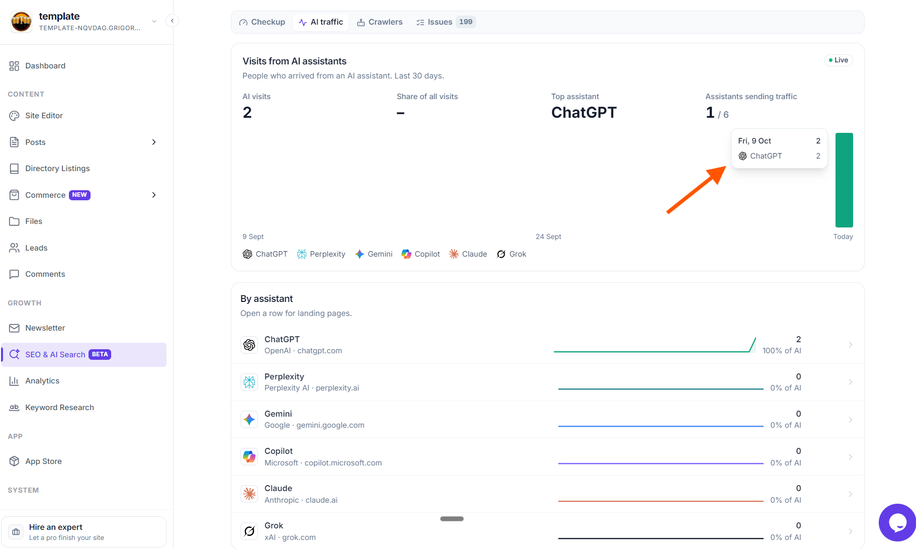Toggle ChatGPT in the chart legend
This screenshot has width=919, height=549.
click(265, 254)
